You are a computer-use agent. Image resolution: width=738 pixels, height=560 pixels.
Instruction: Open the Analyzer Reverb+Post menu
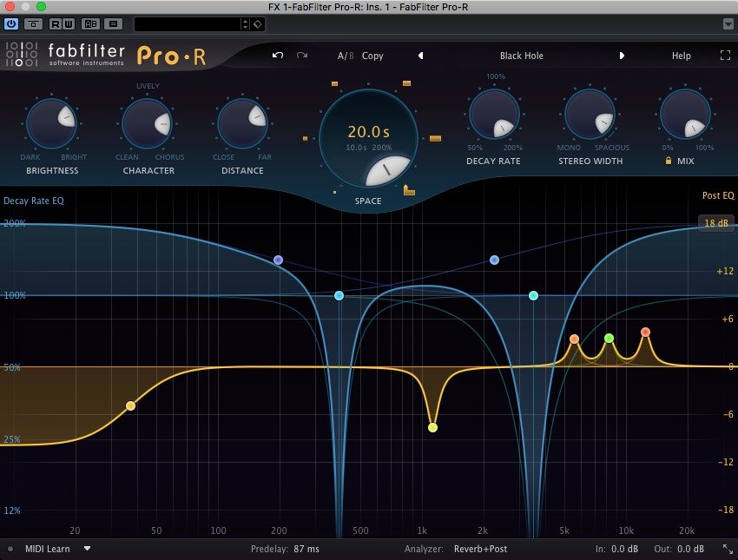click(x=480, y=549)
